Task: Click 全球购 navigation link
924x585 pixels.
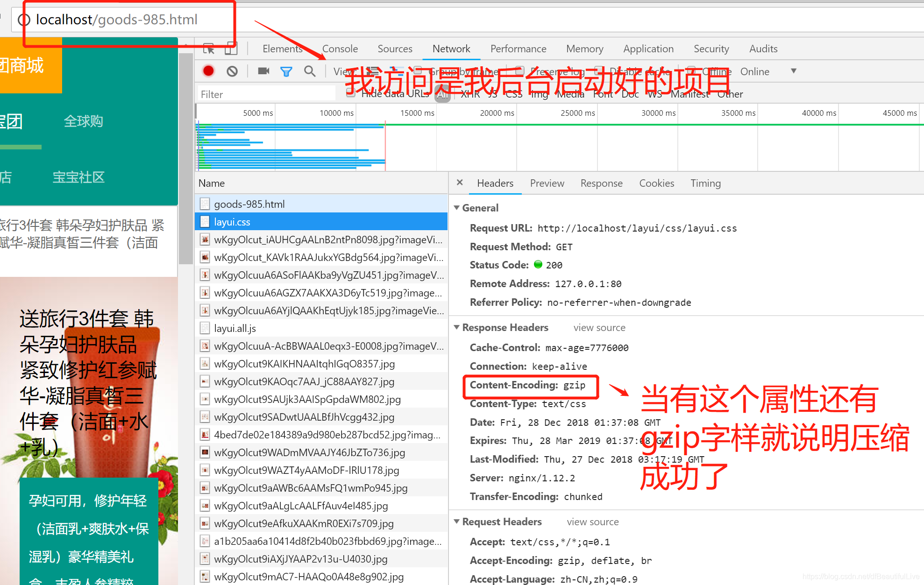Action: point(83,121)
